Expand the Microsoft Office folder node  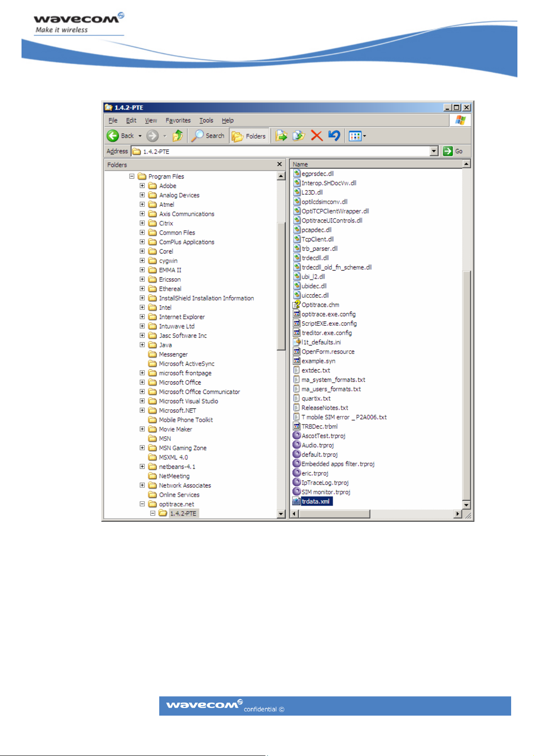tap(142, 382)
